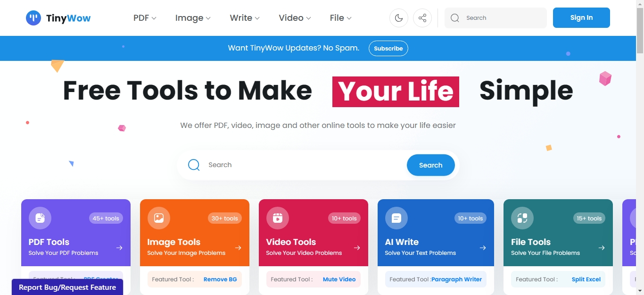
Task: Click "Solve Your PDF Problems" text
Action: (64, 253)
